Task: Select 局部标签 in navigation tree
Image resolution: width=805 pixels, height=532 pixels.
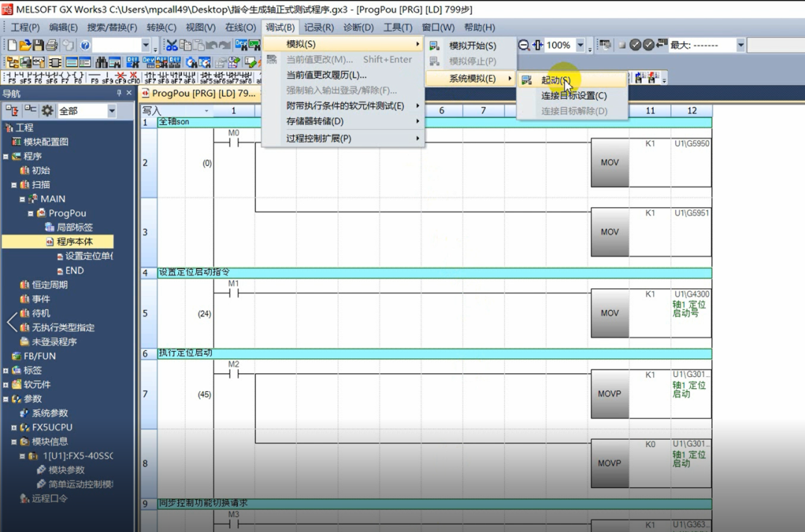Action: 75,227
